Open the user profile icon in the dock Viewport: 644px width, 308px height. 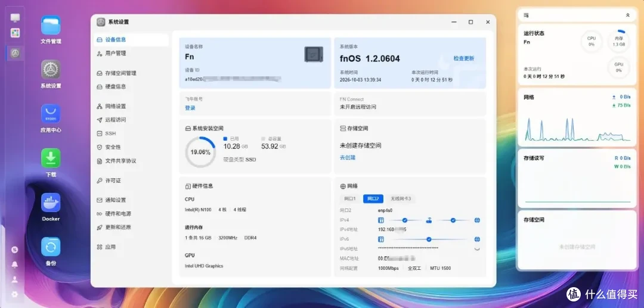[14, 279]
